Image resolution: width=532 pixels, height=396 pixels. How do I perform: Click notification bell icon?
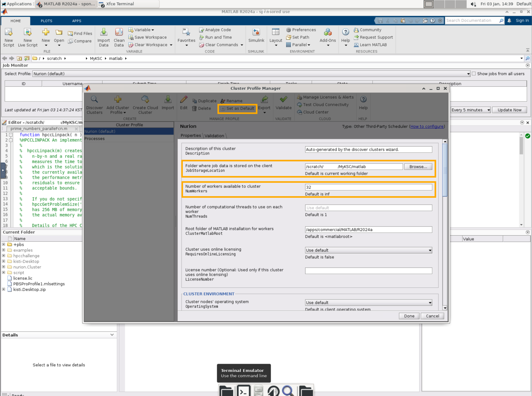tap(509, 21)
